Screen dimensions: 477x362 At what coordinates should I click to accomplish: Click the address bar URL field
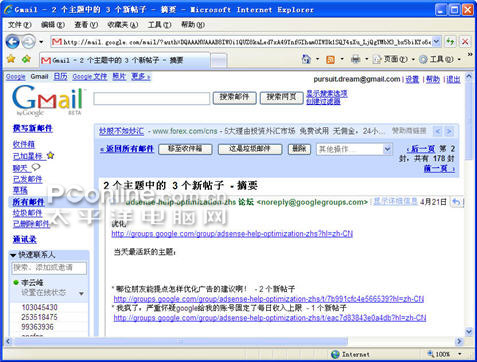247,42
